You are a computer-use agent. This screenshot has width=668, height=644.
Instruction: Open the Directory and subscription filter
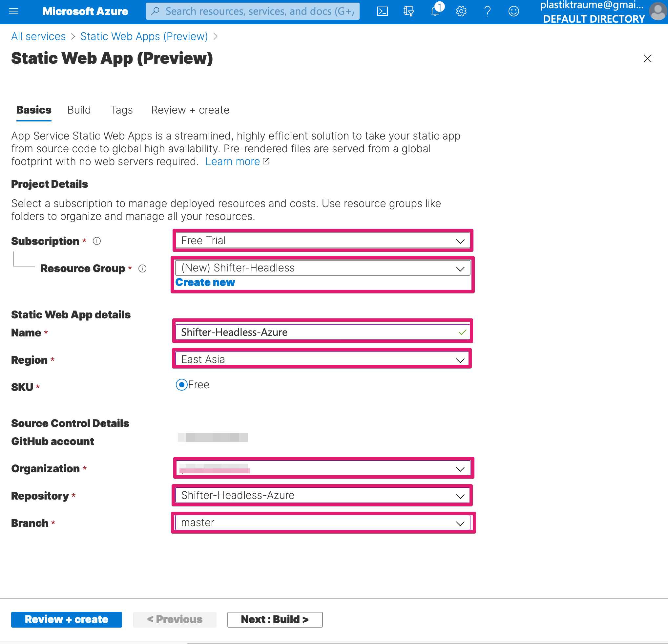(408, 11)
